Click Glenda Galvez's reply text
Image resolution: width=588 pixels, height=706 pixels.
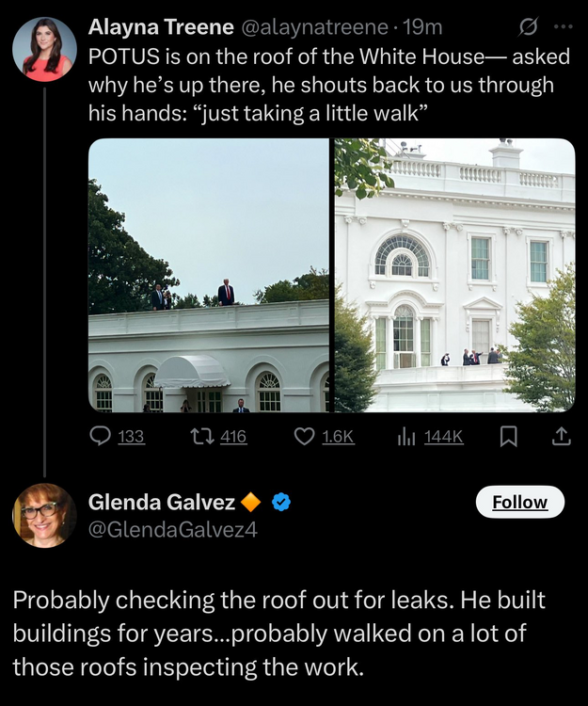(279, 634)
